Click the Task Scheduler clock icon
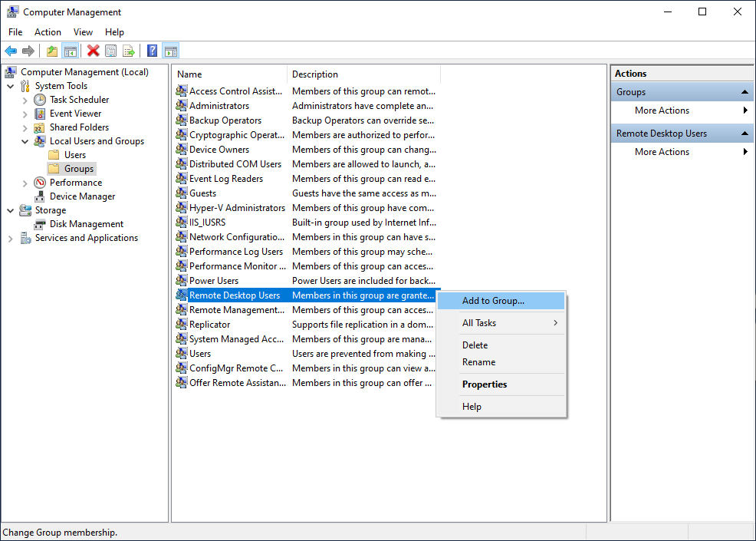756x541 pixels. pyautogui.click(x=40, y=100)
